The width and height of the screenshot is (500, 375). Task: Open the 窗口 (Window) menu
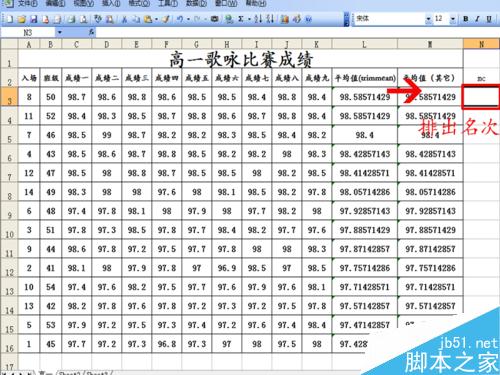click(x=227, y=3)
